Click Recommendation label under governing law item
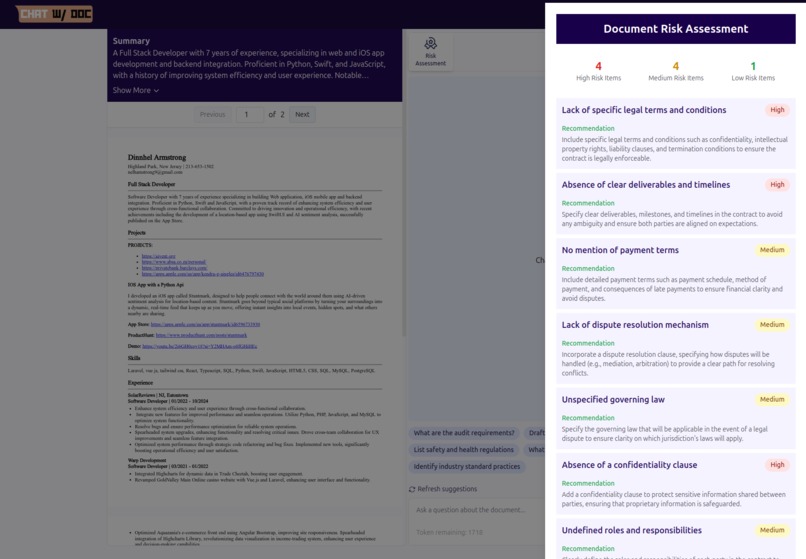 (x=588, y=418)
